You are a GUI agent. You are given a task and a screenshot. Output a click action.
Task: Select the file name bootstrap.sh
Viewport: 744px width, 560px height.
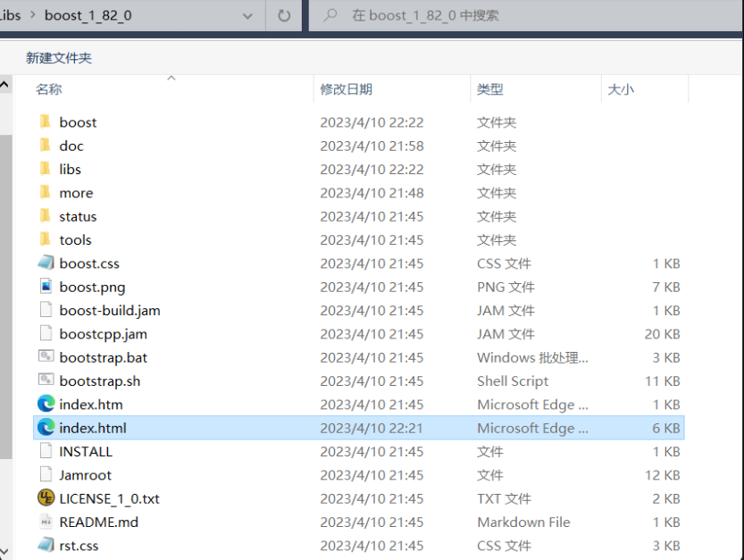100,381
